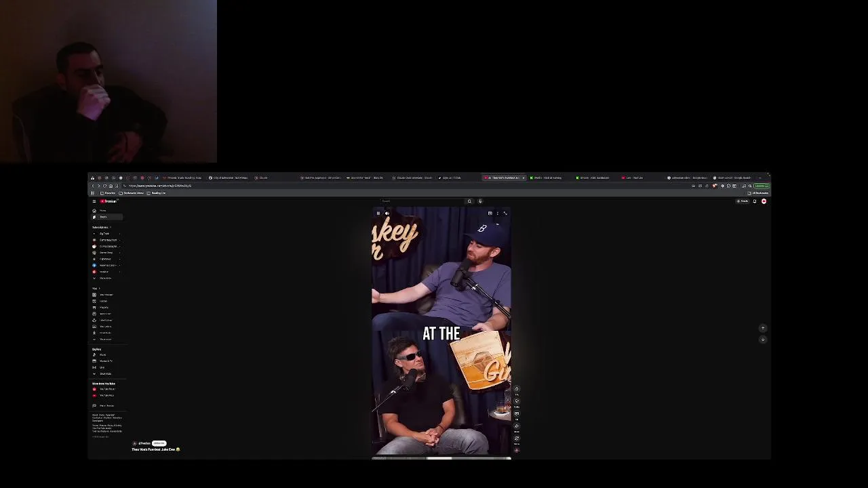868x488 pixels.
Task: Expand Show more under subscriptions
Action: click(106, 278)
